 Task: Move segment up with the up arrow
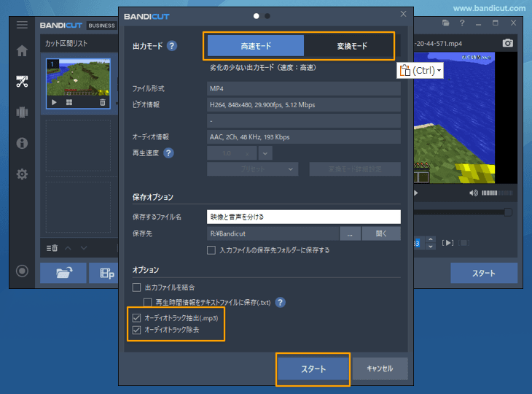[x=69, y=248]
